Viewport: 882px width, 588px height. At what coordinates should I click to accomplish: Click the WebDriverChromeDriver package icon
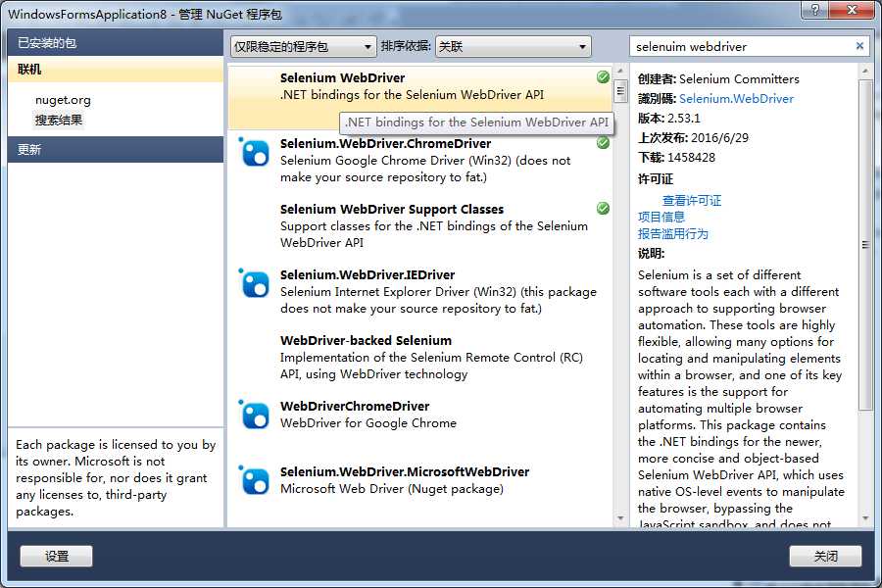254,415
